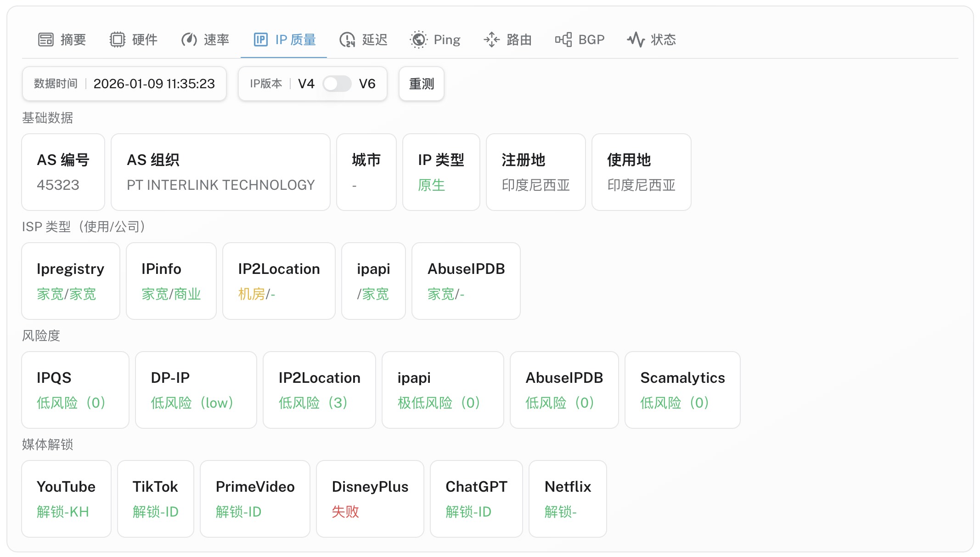
Task: Click the 数据时间 timestamp field
Action: pos(124,84)
